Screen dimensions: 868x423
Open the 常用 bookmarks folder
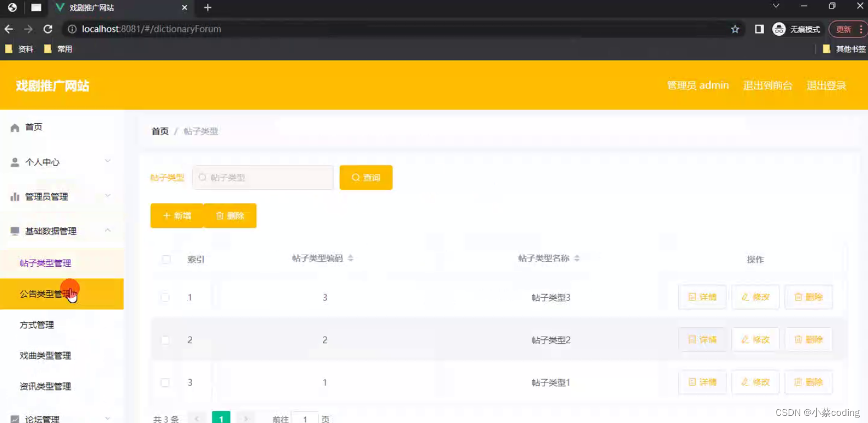click(x=58, y=49)
